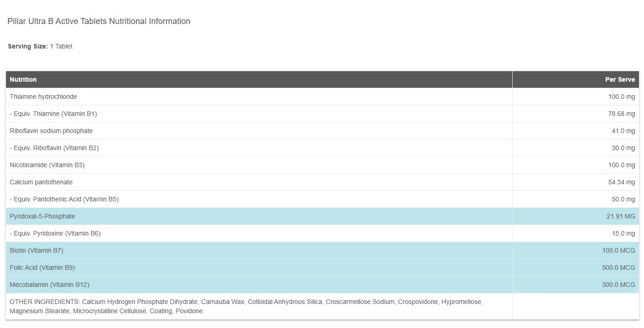Select '- Equiv. Thiamine (Vitamin B1)' row label

click(53, 114)
